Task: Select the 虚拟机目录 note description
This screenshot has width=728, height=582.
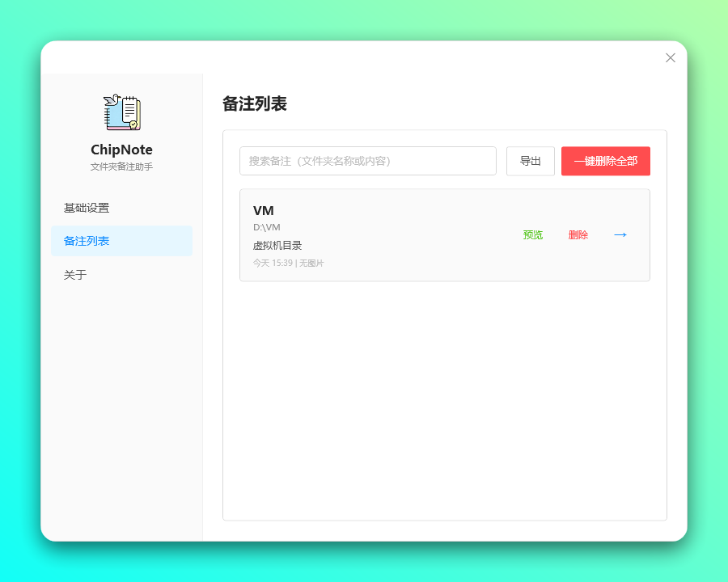Action: pos(277,246)
